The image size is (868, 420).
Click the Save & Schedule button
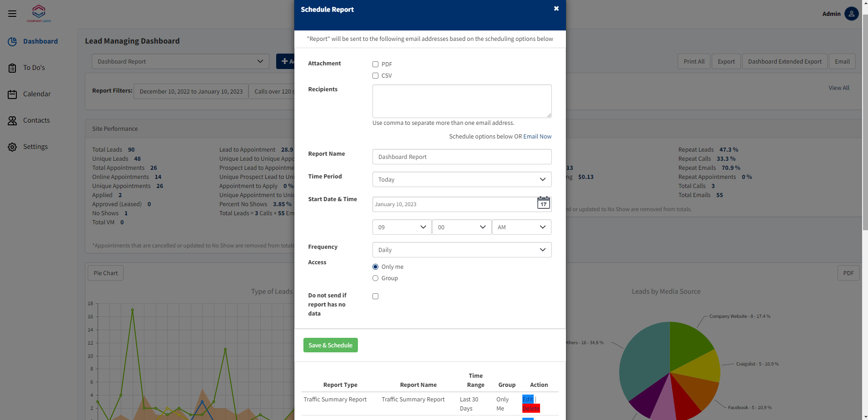coord(330,345)
